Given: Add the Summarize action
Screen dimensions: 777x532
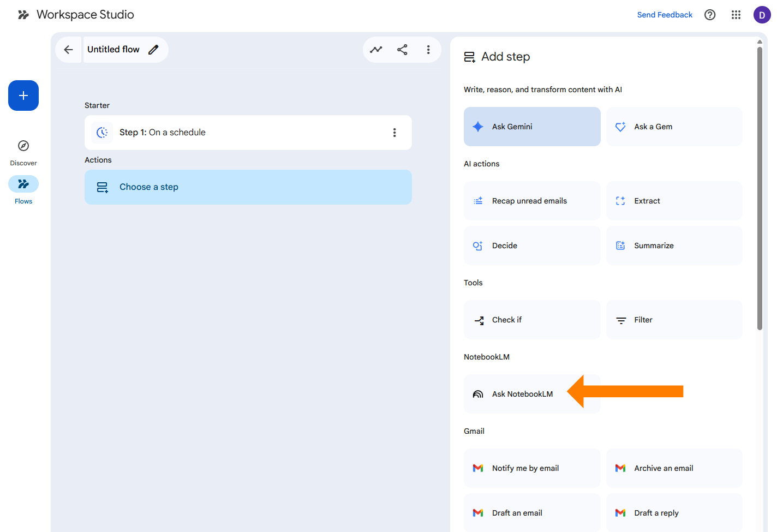Looking at the screenshot, I should click(x=674, y=246).
